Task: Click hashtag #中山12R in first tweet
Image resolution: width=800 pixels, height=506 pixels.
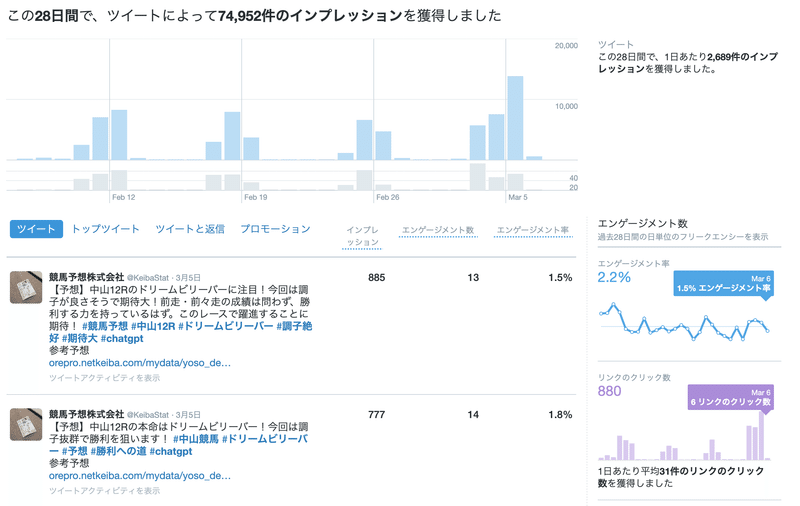Action: [153, 326]
